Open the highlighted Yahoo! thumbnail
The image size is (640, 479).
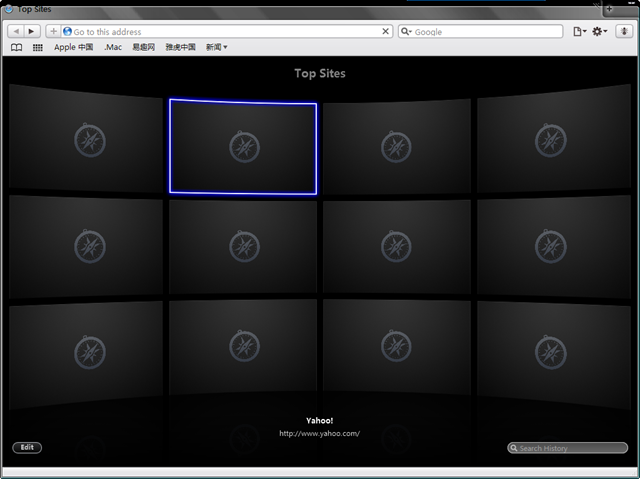(243, 146)
